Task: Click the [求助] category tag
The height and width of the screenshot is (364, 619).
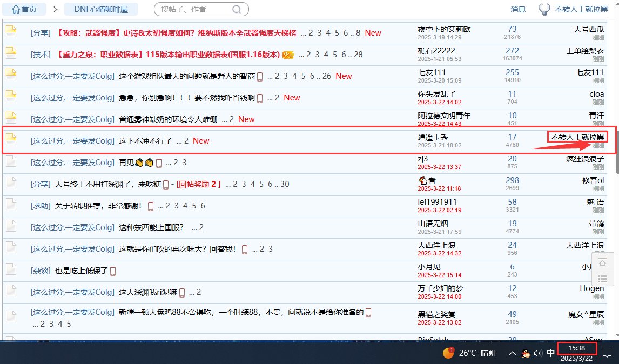Action: tap(41, 206)
